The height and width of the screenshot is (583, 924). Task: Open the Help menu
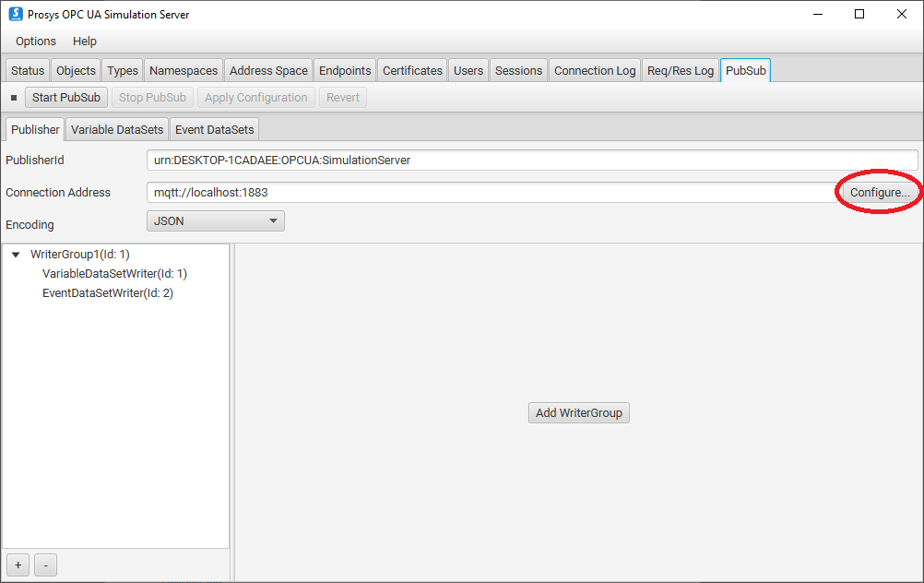[85, 42]
